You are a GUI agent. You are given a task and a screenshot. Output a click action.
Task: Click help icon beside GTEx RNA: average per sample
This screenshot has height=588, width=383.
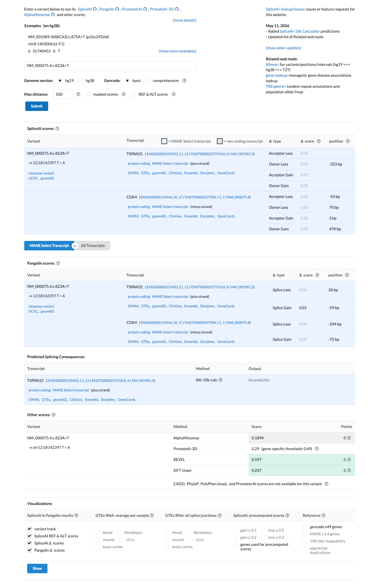[152, 516]
